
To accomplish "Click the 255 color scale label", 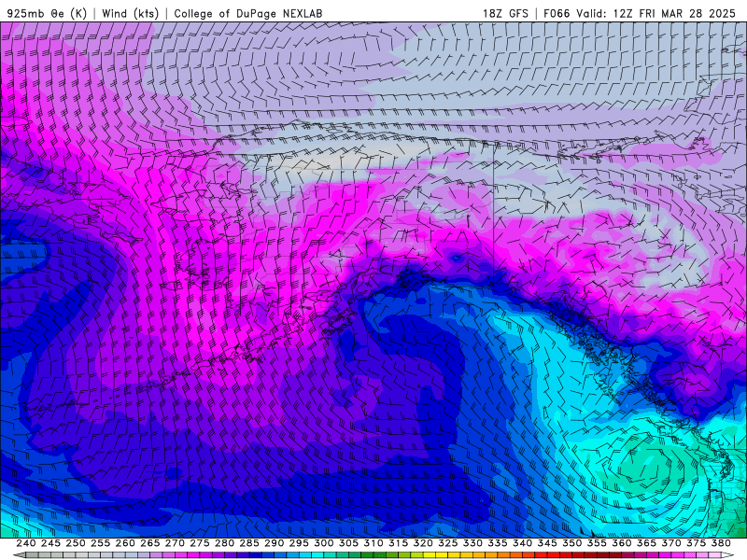I will [100, 543].
